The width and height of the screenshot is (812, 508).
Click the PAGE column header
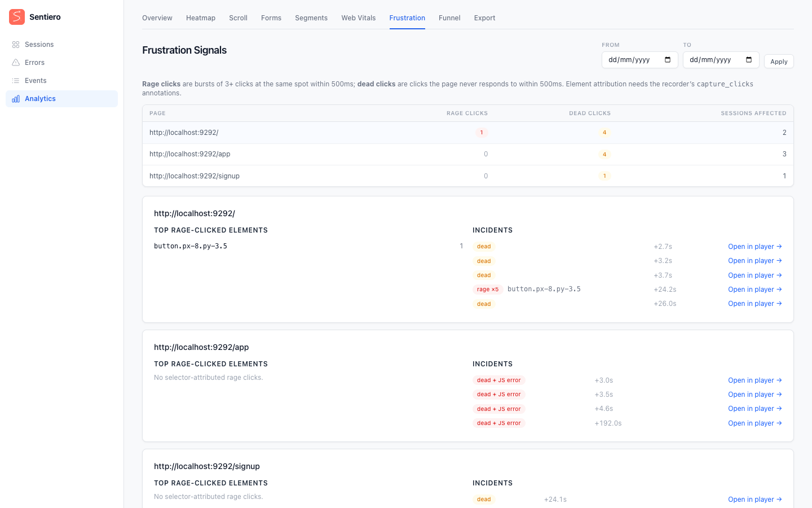click(157, 113)
